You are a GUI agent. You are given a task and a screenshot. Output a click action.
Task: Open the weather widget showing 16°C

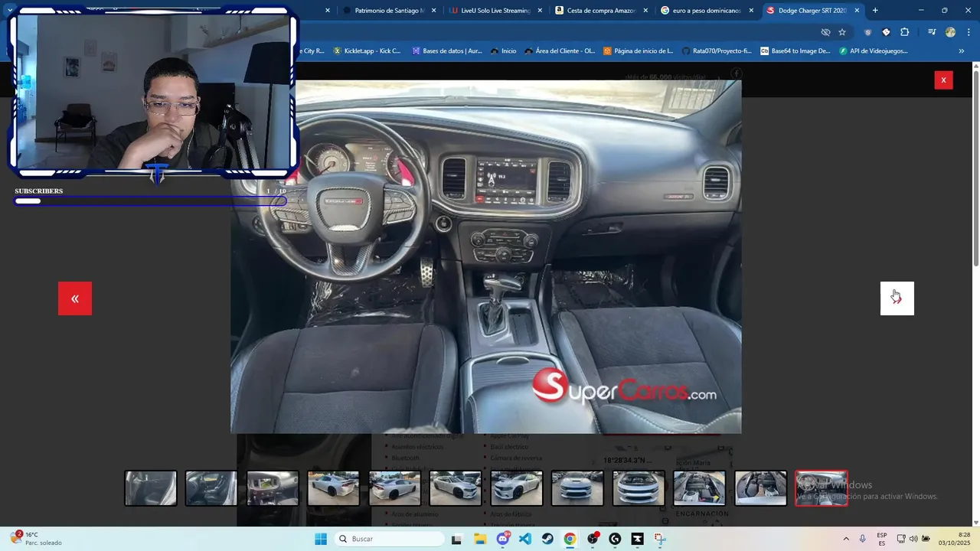click(36, 539)
